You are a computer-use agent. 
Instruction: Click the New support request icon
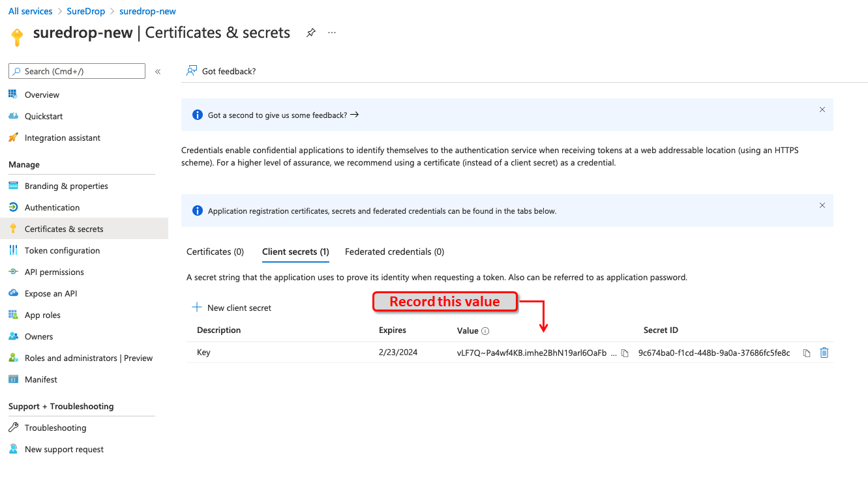[13, 449]
